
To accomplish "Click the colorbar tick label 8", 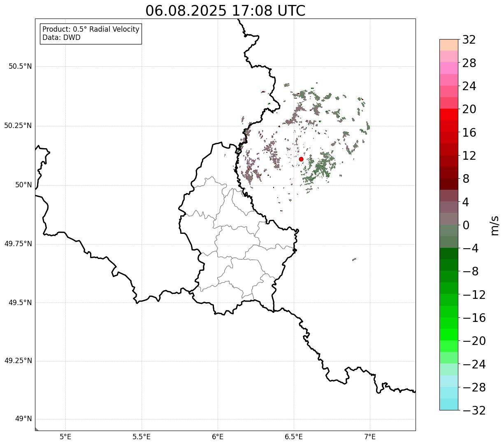I will coord(466,179).
